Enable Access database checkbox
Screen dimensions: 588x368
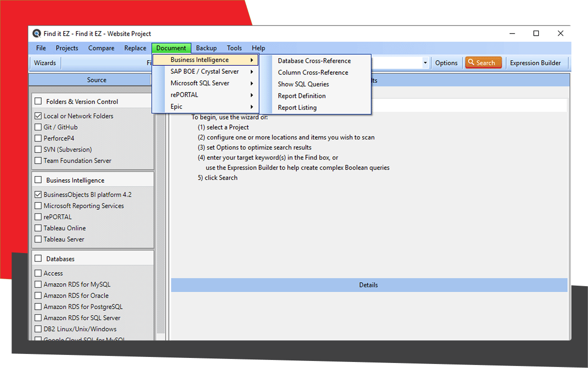click(x=38, y=273)
